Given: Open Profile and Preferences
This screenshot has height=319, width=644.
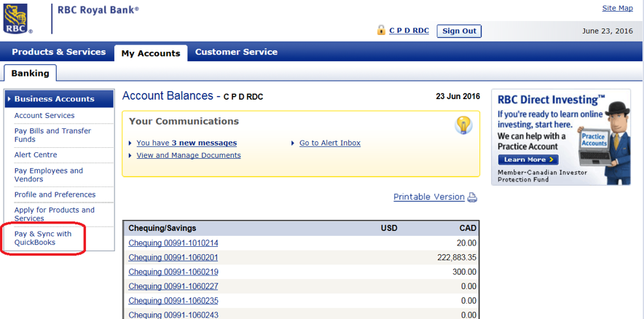Looking at the screenshot, I should (55, 194).
